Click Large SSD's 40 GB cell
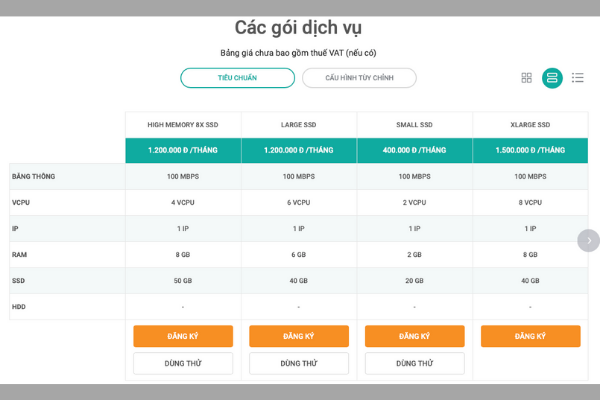This screenshot has height=400, width=600. click(299, 281)
